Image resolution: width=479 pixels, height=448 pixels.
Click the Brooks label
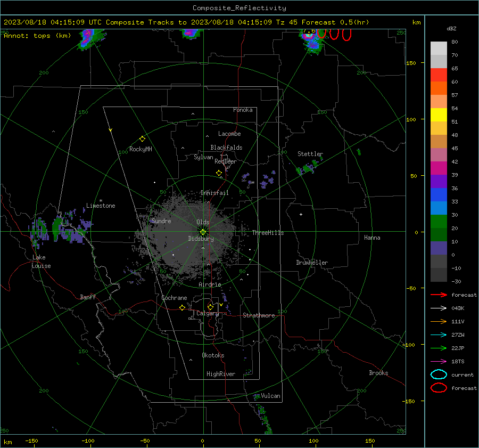point(378,373)
